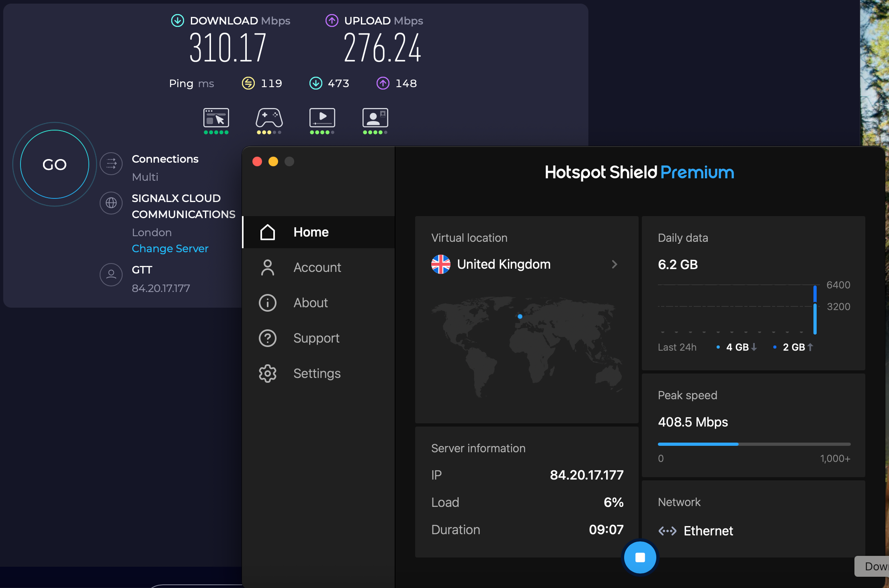Click the Ethernet network label
Screen dimensions: 889x588
click(709, 531)
